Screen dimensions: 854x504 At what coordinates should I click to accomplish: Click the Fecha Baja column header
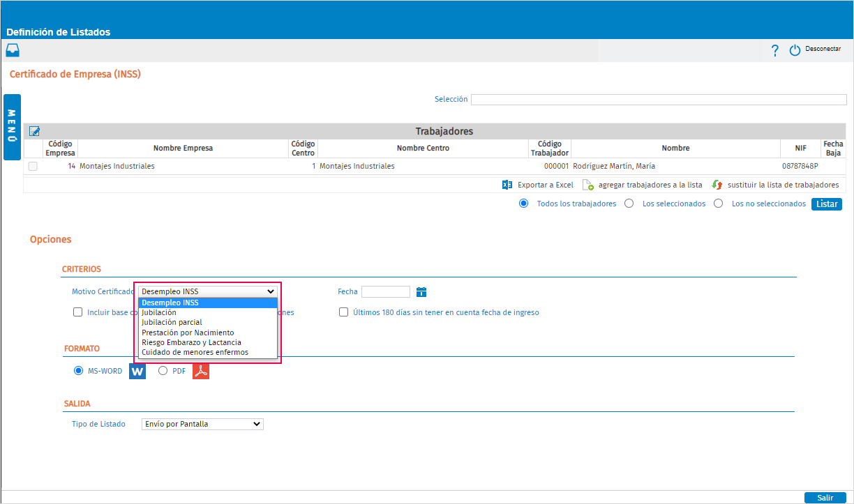click(x=833, y=148)
